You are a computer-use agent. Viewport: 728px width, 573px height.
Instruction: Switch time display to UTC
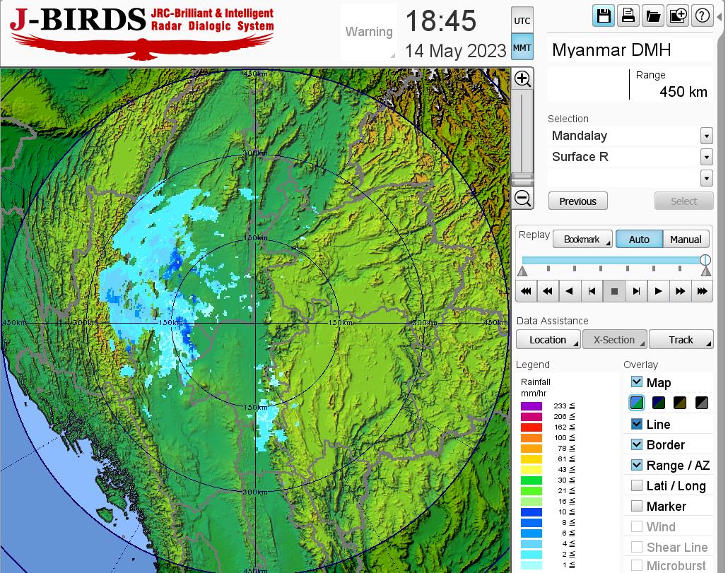point(522,20)
